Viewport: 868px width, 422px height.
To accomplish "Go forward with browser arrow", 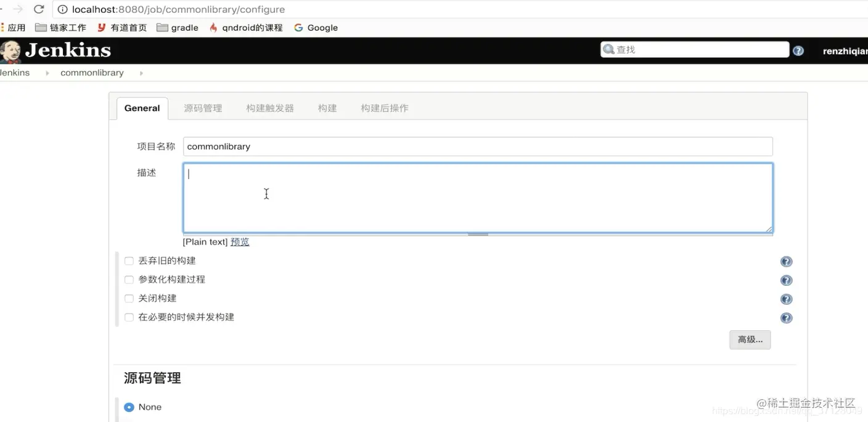I will [18, 9].
